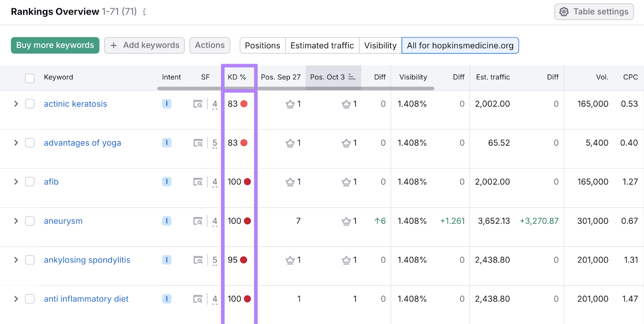Viewport: 644px width, 324px height.
Task: Check the afib row checkbox
Action: coord(30,182)
